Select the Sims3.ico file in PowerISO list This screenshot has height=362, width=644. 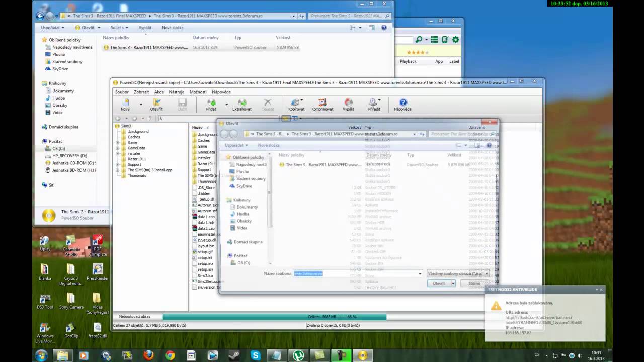pyautogui.click(x=205, y=276)
